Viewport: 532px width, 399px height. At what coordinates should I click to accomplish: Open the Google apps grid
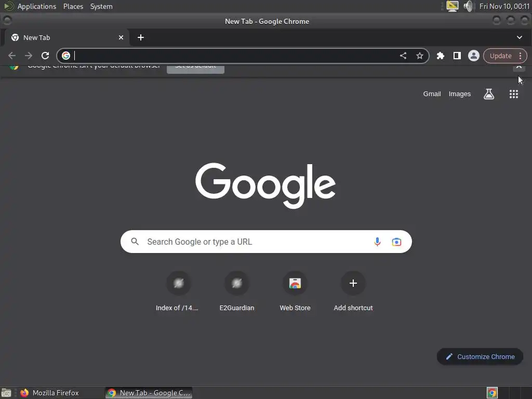coord(514,94)
